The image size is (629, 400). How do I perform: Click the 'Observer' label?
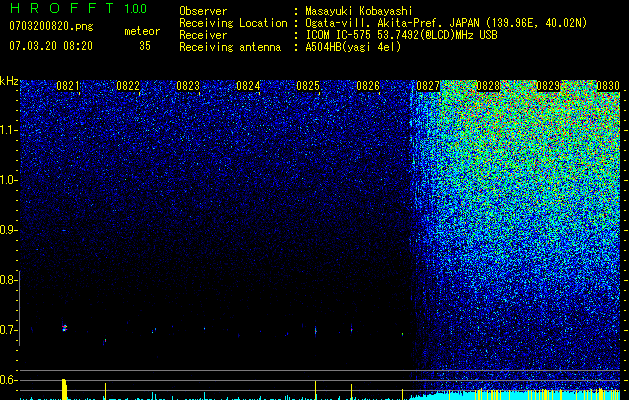(x=203, y=11)
